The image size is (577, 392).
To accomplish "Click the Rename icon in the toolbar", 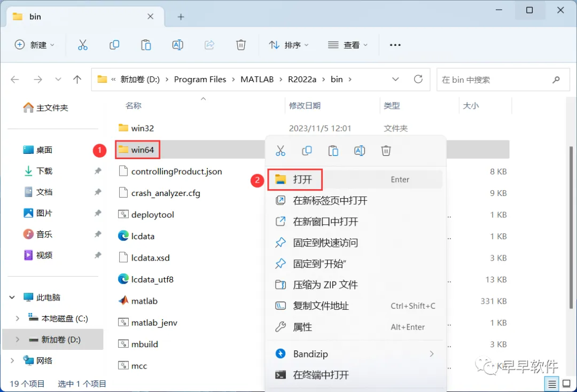I will [x=178, y=45].
